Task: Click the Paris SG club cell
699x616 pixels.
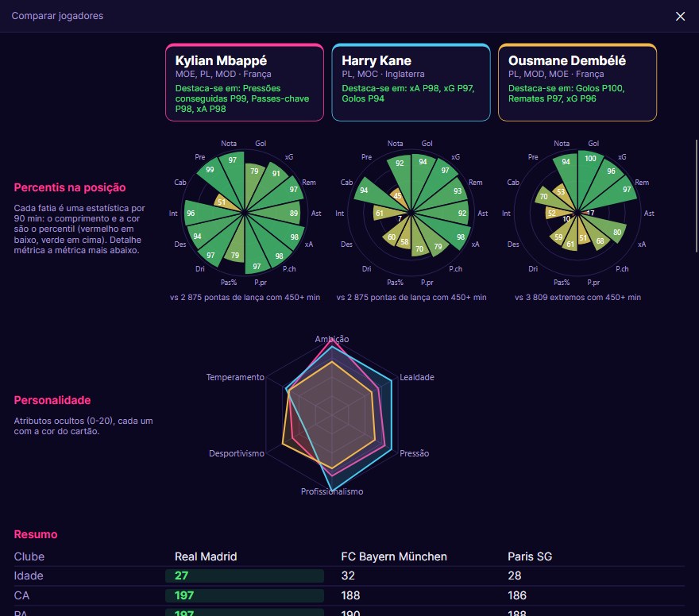Action: [x=530, y=556]
